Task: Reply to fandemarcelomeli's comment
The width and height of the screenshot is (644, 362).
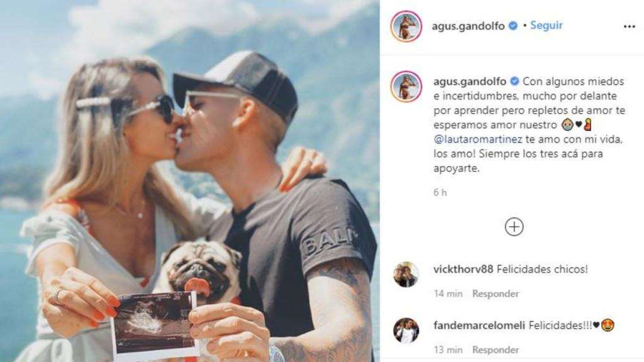Action: (x=496, y=349)
